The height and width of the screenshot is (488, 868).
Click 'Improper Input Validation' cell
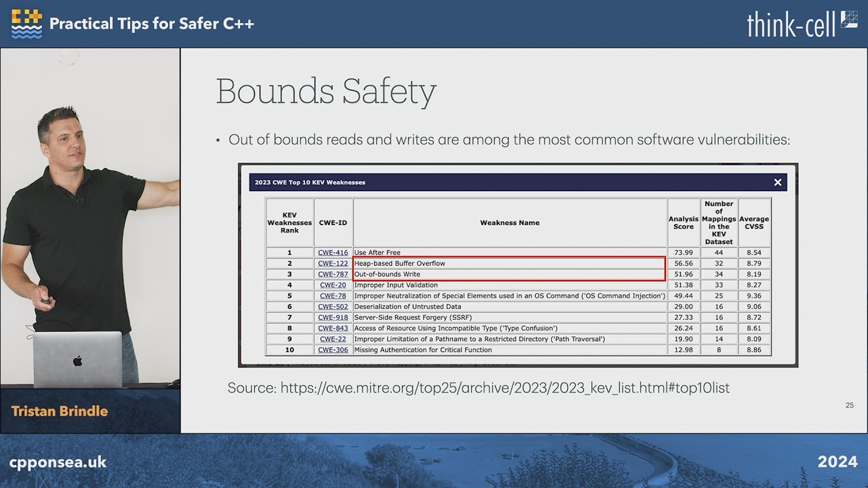(x=510, y=285)
